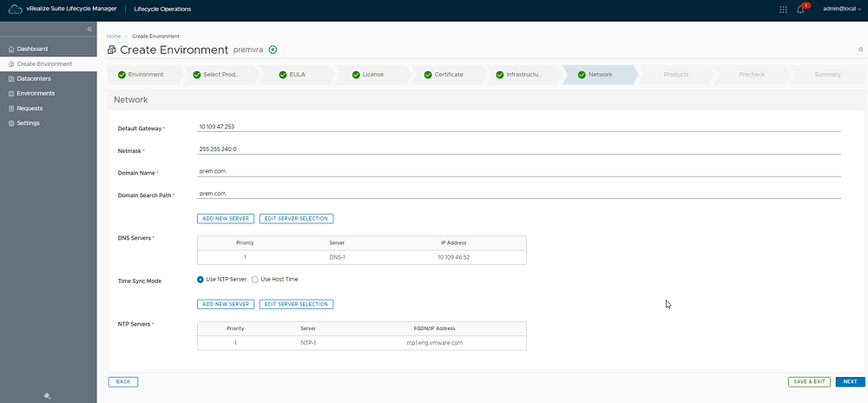Viewport: 868px width, 403px height.
Task: Click the pin icon at sidebar bottom
Action: click(x=48, y=395)
